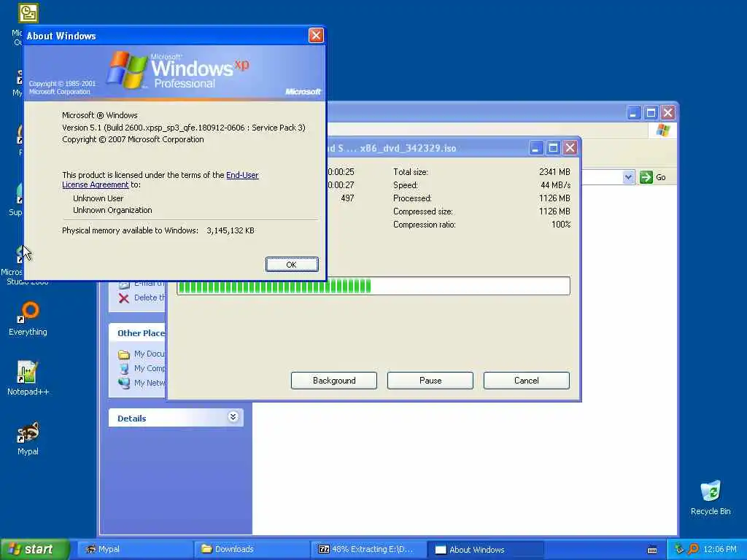Minimize the 7-Zip extraction window
The width and height of the screenshot is (747, 560).
pos(536,148)
